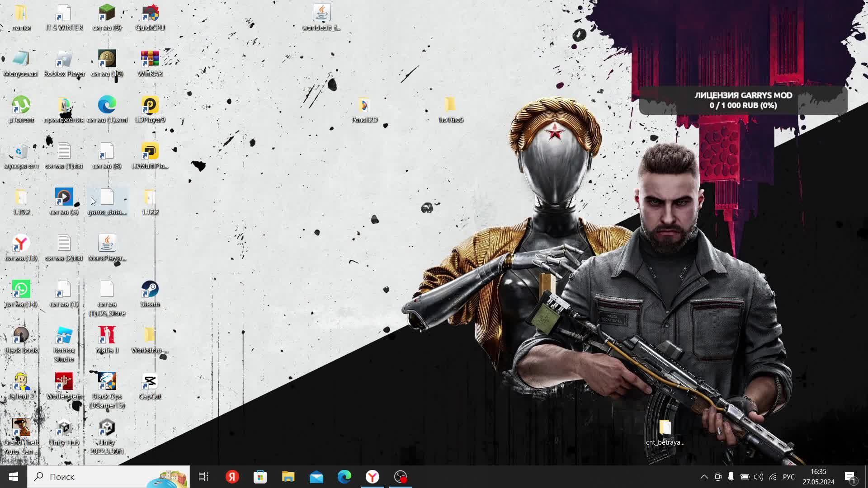Select the WinRAR desktop icon

(x=150, y=64)
